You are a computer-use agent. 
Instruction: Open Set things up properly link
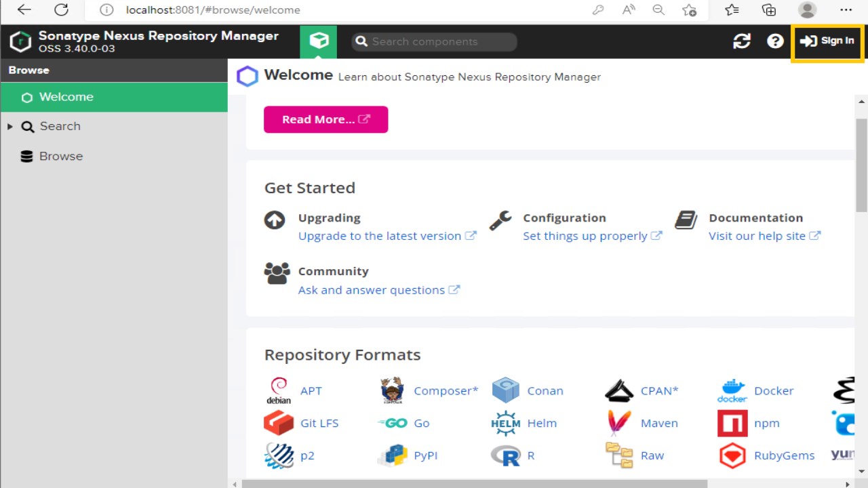pyautogui.click(x=592, y=236)
